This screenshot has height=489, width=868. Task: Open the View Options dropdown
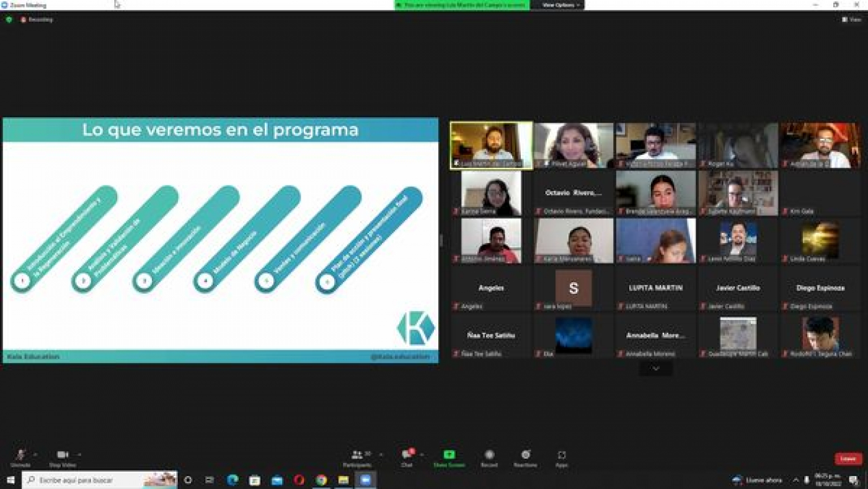tap(560, 5)
